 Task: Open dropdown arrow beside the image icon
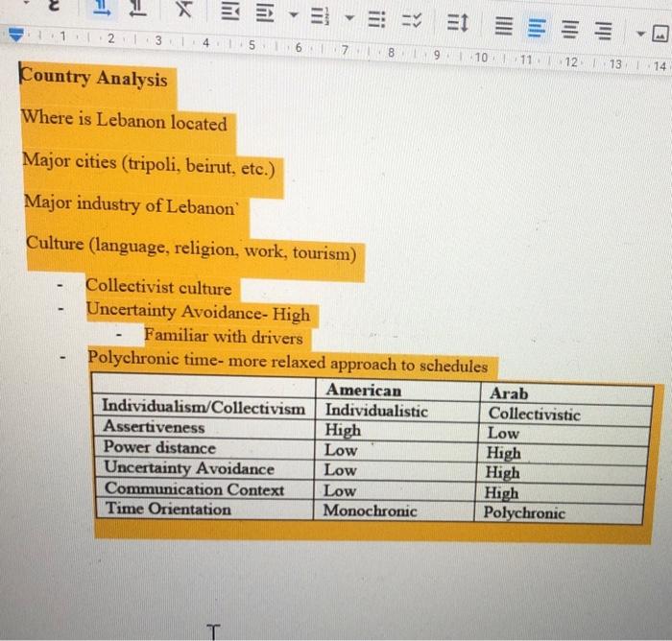641,34
